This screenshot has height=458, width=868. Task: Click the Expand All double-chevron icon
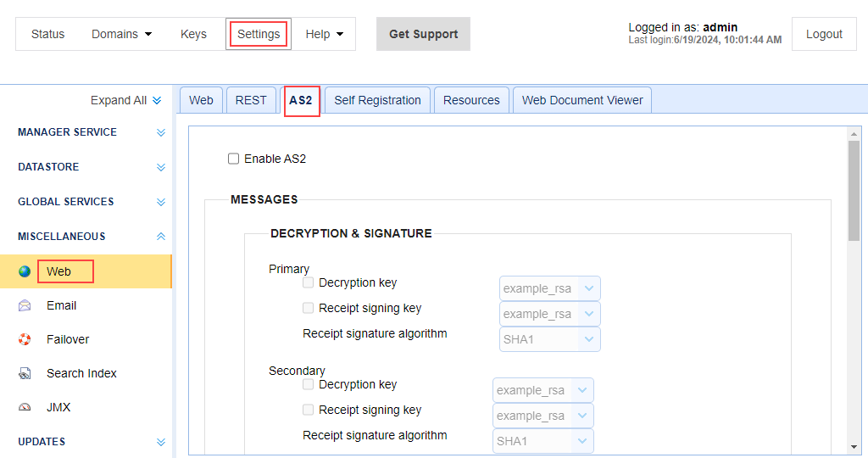click(157, 100)
